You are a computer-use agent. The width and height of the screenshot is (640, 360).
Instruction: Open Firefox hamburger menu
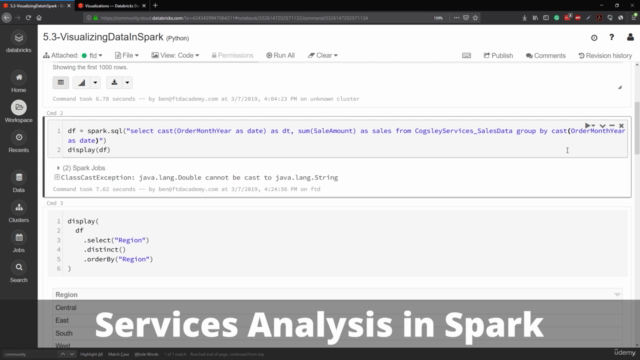(x=633, y=18)
